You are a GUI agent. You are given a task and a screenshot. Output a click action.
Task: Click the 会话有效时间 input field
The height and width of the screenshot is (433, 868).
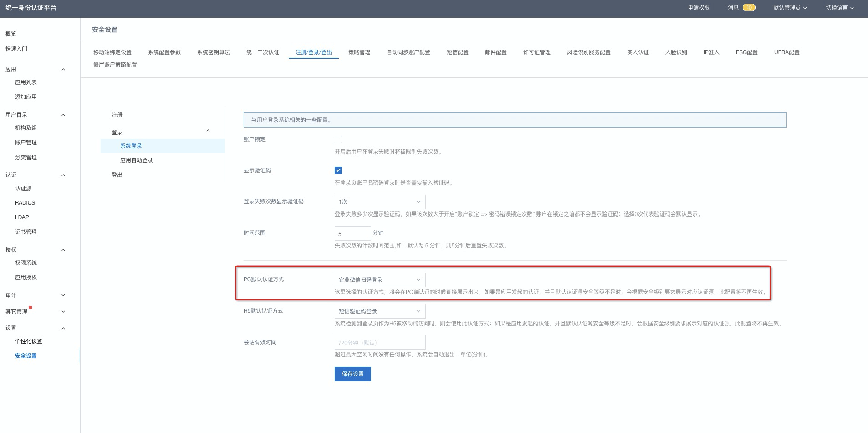(380, 343)
